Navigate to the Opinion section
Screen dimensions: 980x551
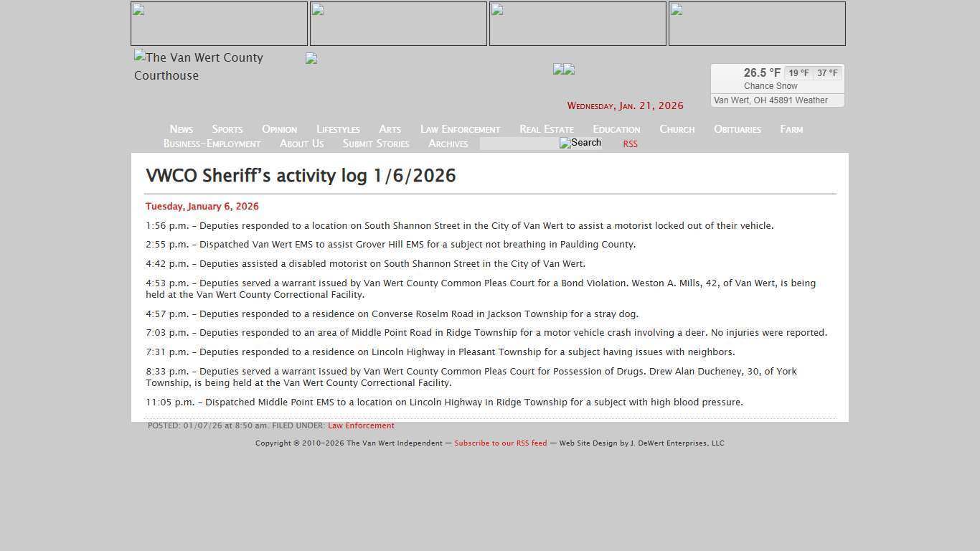click(279, 129)
